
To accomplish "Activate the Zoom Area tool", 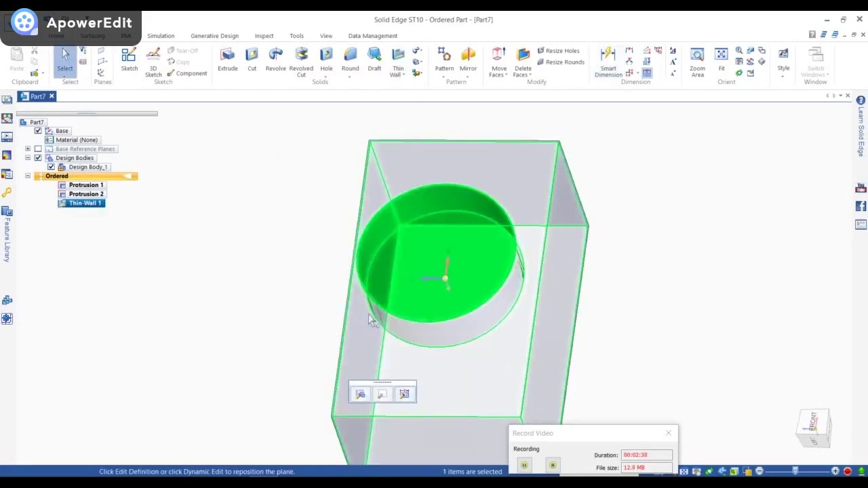I will 697,62.
